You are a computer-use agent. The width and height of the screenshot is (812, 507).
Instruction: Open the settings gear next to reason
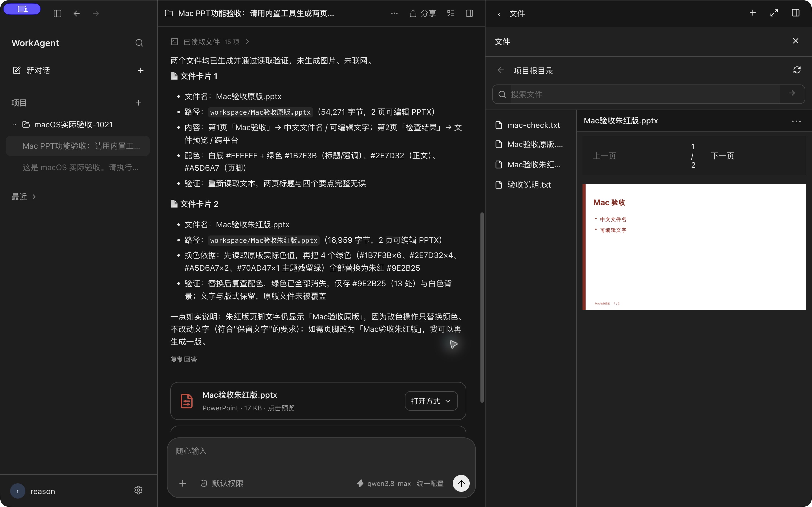point(138,490)
